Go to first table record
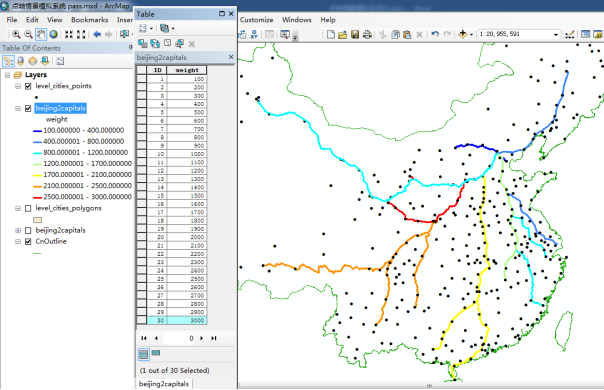This screenshot has width=604, height=390. coord(144,338)
